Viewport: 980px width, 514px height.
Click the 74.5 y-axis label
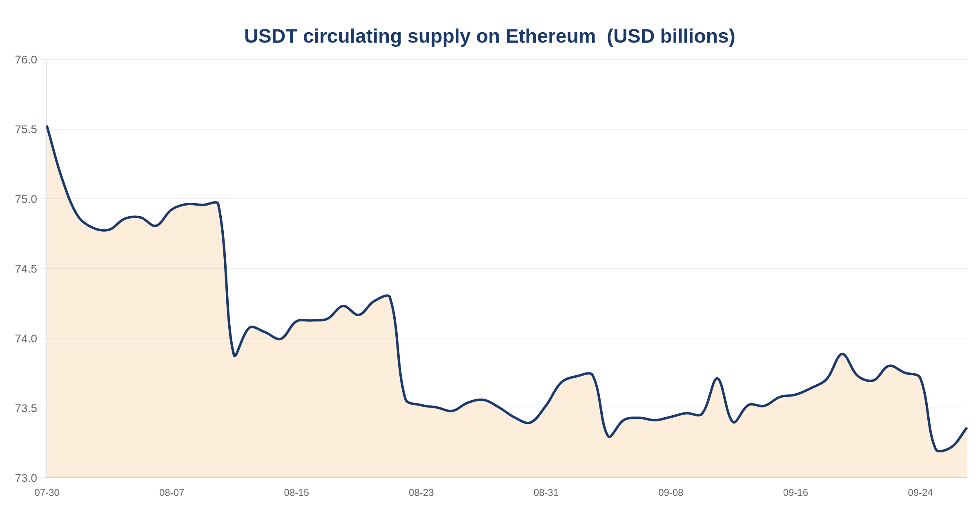[26, 269]
